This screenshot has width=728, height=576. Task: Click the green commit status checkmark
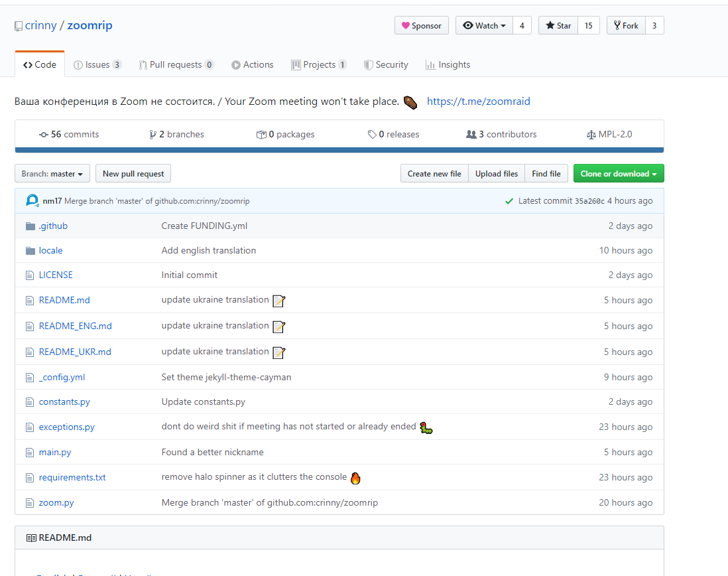point(509,201)
